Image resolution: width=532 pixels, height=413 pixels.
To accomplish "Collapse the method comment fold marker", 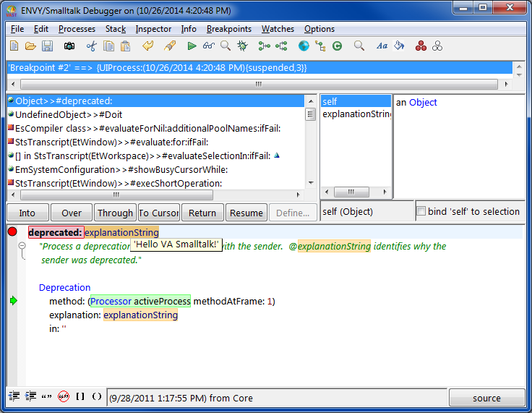I will 22,246.
